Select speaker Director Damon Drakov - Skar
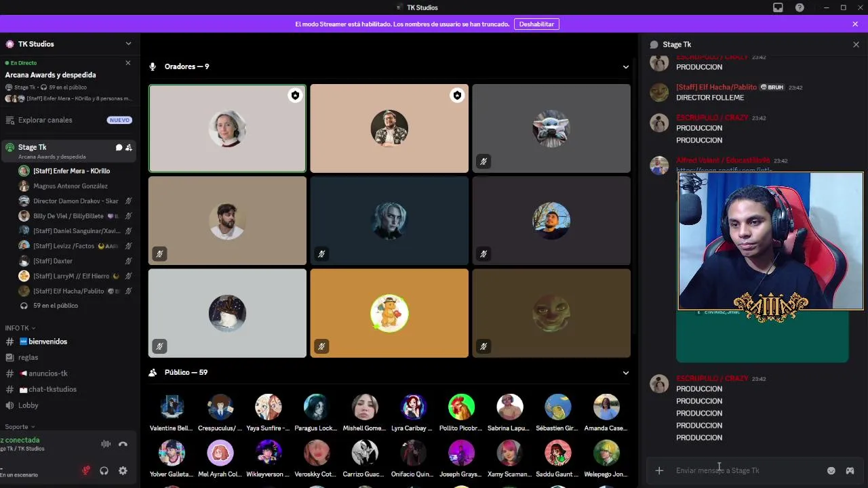The image size is (868, 488). (75, 201)
